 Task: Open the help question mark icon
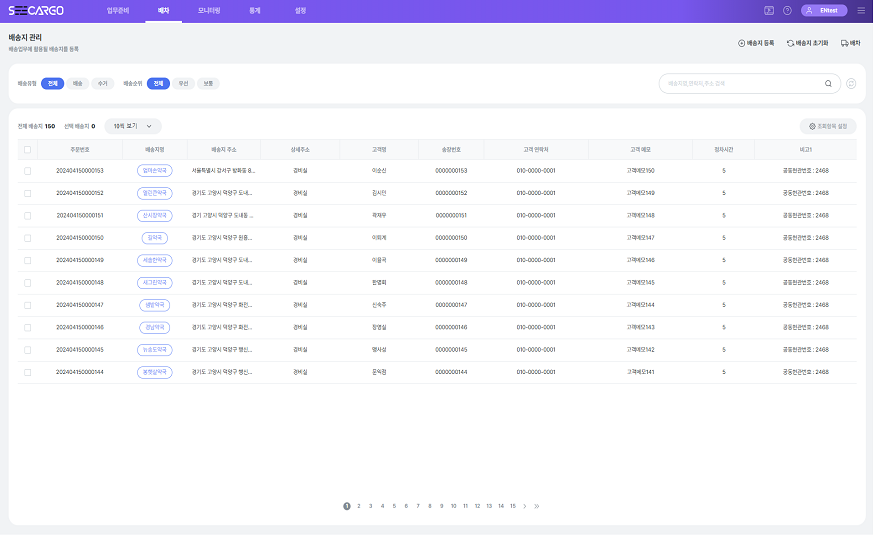coord(787,10)
